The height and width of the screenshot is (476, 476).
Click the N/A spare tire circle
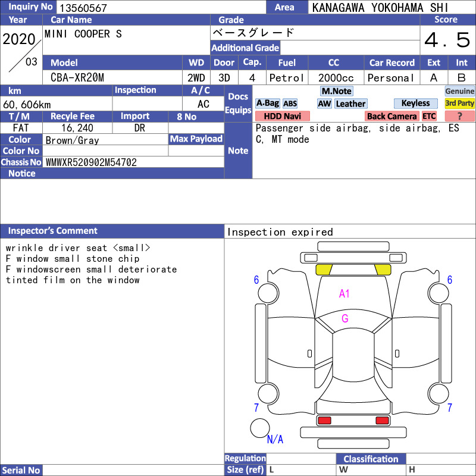coord(260,428)
